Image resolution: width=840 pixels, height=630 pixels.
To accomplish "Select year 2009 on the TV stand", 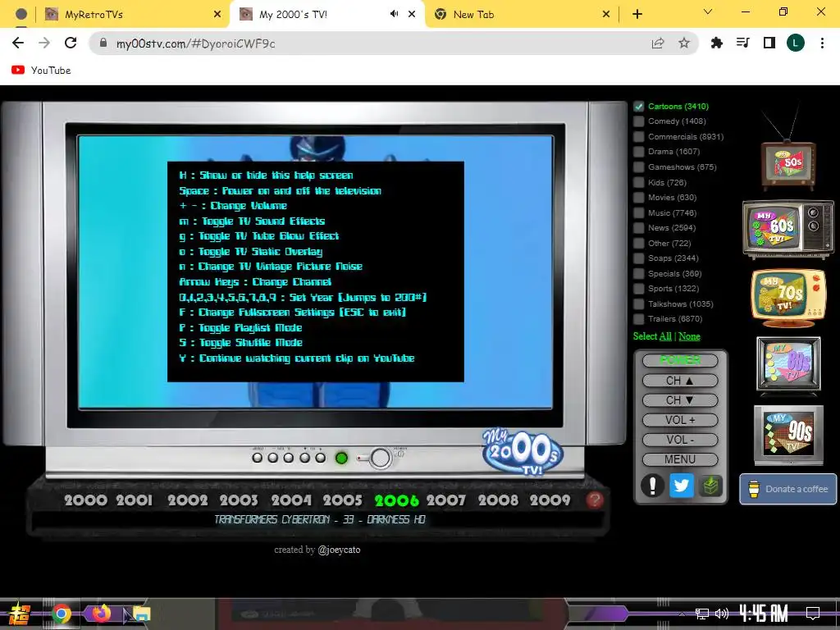I will [x=550, y=500].
